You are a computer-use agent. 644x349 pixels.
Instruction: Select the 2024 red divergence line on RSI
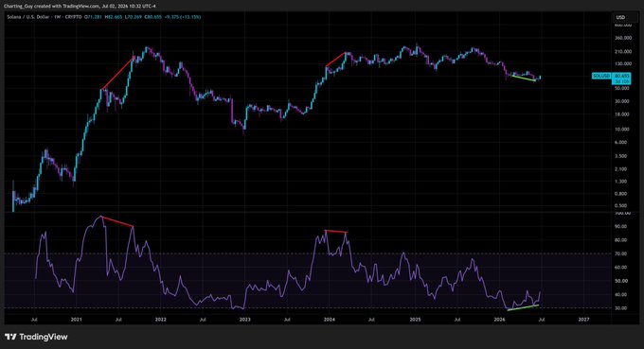point(336,232)
